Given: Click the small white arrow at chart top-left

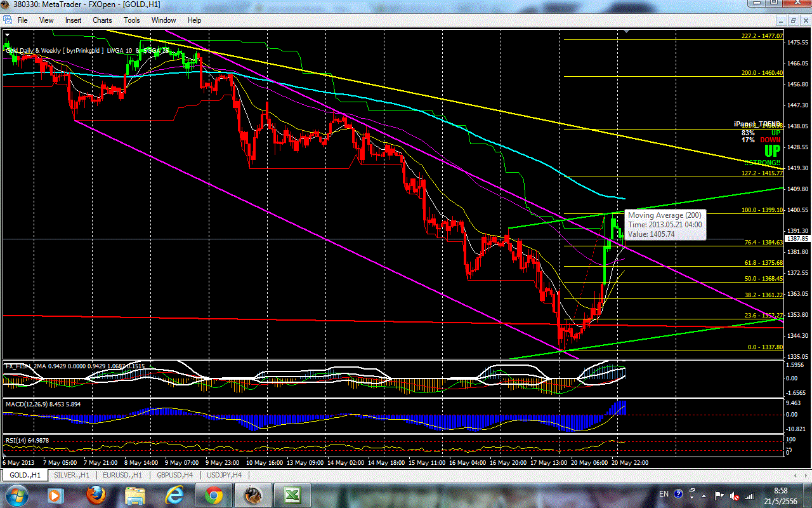Looking at the screenshot, I should point(8,35).
